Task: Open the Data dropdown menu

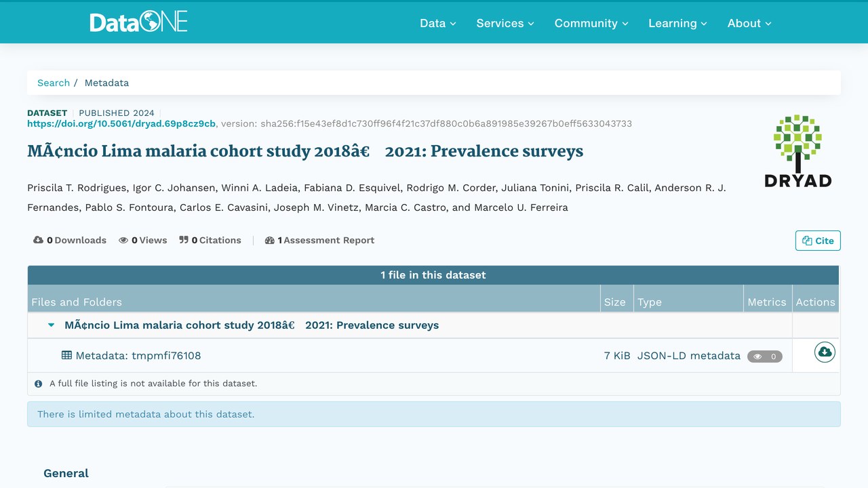Action: click(x=438, y=23)
